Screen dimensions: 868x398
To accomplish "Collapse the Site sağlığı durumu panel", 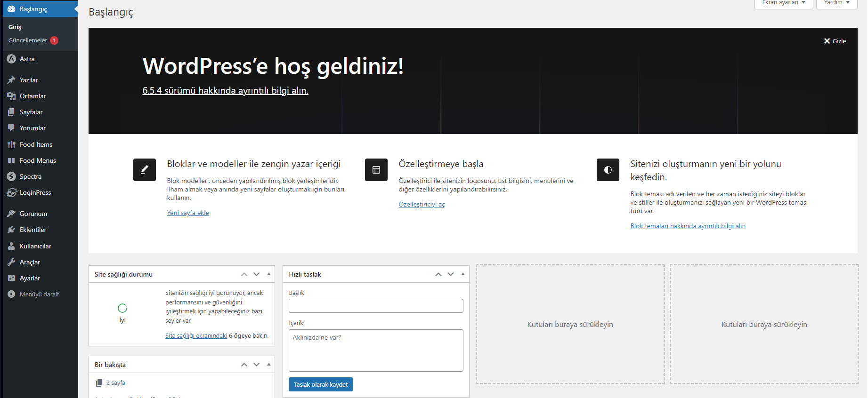I will (x=269, y=274).
